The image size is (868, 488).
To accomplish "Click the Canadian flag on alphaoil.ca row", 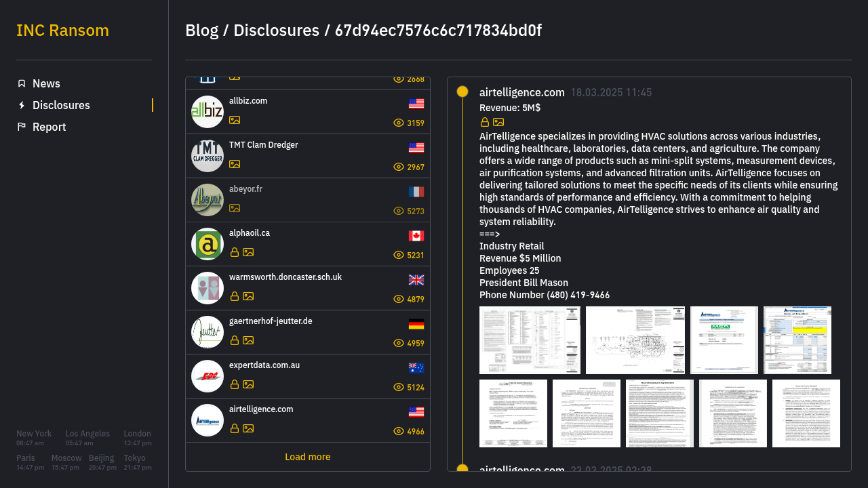I will [x=416, y=236].
